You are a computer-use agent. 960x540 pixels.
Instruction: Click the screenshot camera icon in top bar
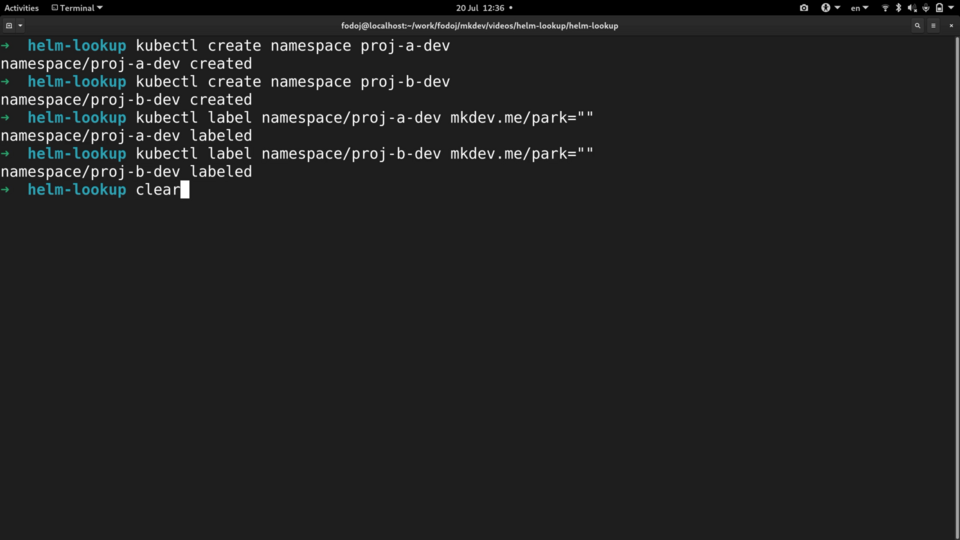click(804, 8)
